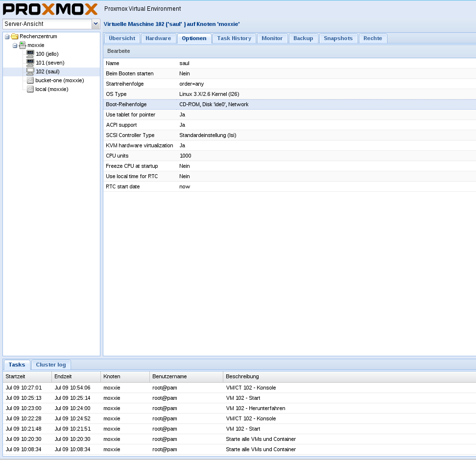Screen dimensions: 476x460
Task: Click the Startzeit column header
Action: point(27,376)
